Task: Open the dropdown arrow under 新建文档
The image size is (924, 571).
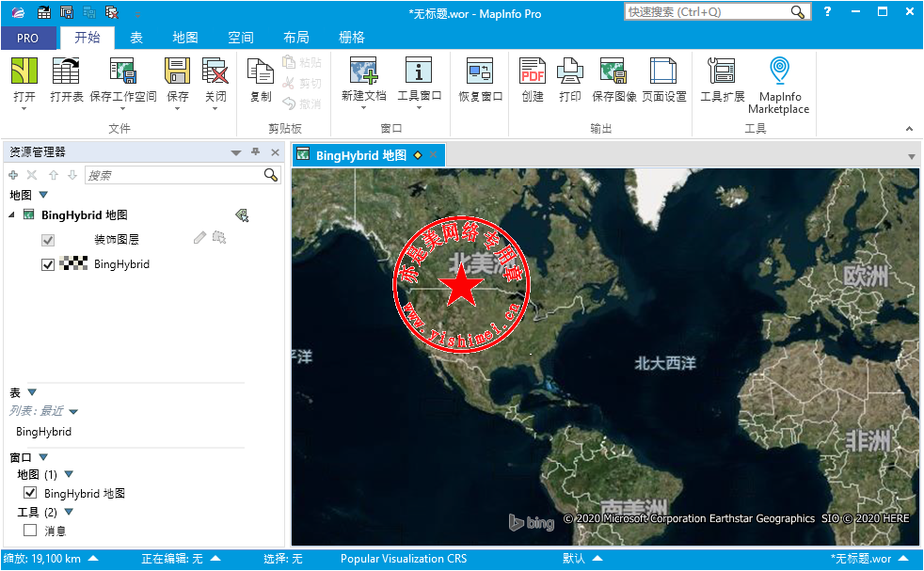Action: tap(363, 108)
